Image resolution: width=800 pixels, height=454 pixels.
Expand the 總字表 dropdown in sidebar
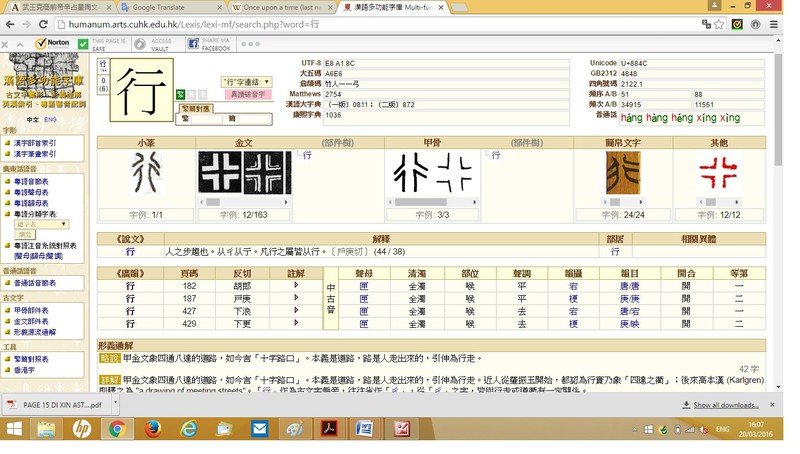[41, 224]
